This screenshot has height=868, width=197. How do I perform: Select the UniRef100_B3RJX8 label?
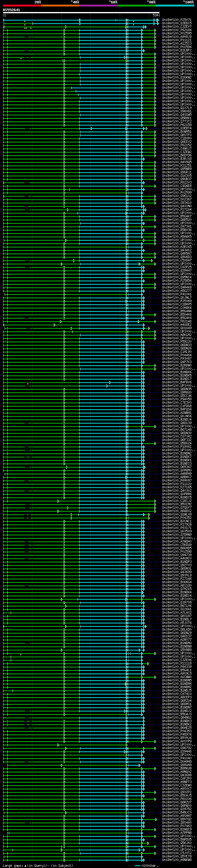176,159
